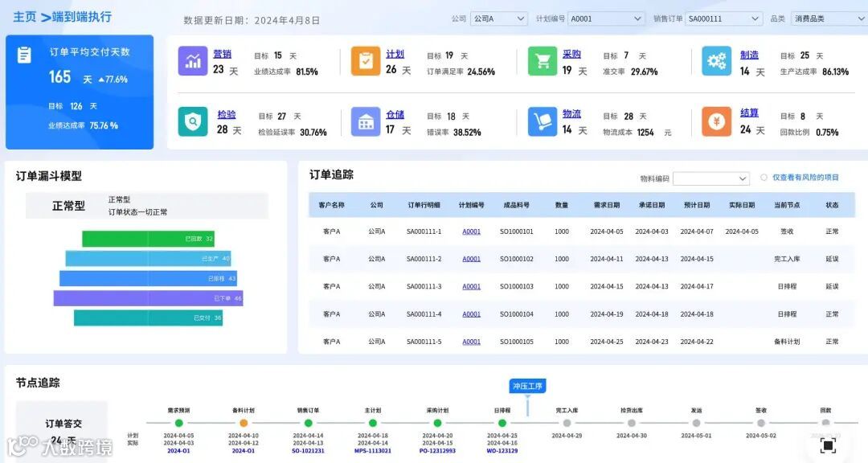Click the green 已回款 32 funnel bar

pyautogui.click(x=148, y=239)
